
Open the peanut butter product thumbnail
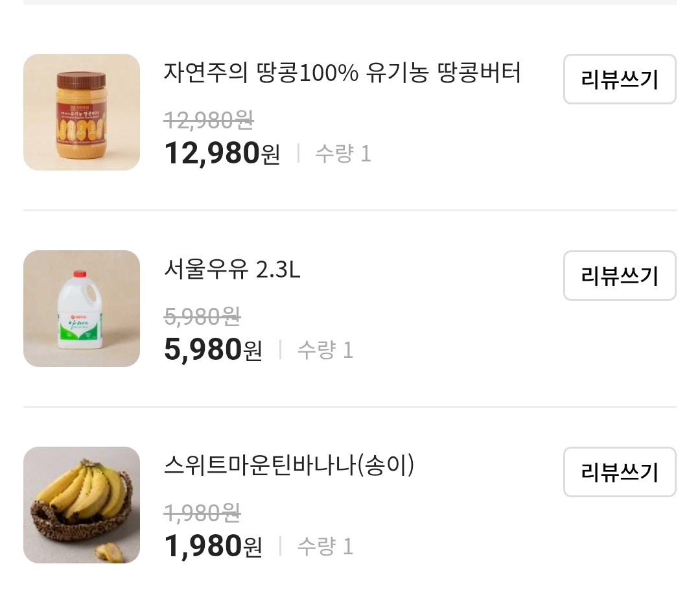tap(81, 112)
